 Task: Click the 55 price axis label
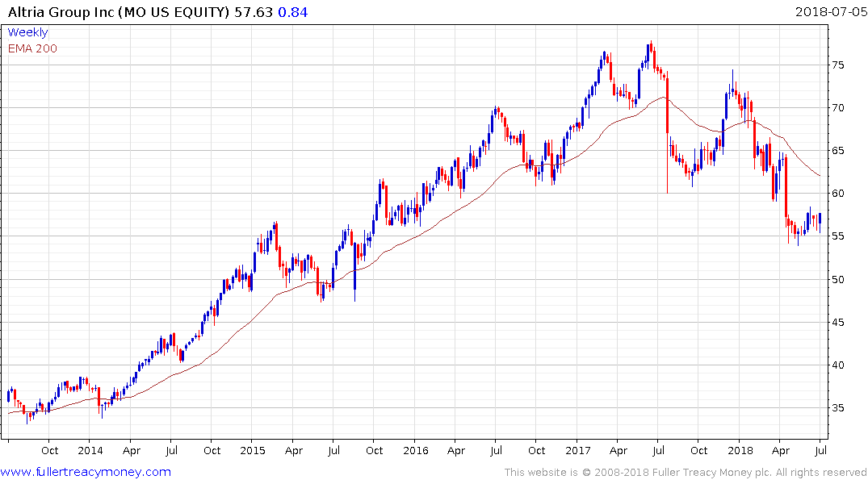click(838, 236)
